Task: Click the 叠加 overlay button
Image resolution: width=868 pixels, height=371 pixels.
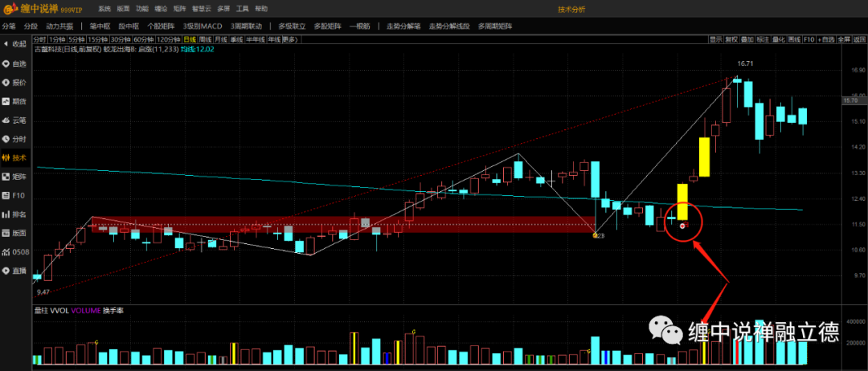Action: tap(747, 39)
